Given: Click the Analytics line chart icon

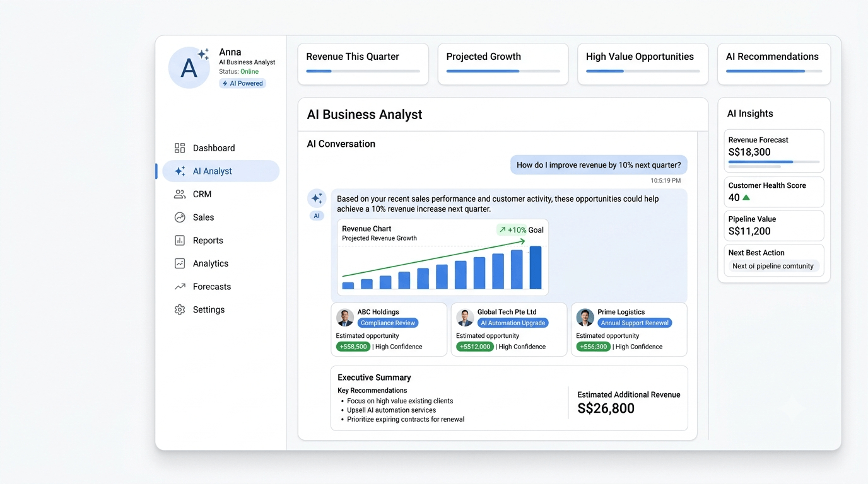Looking at the screenshot, I should pos(180,263).
